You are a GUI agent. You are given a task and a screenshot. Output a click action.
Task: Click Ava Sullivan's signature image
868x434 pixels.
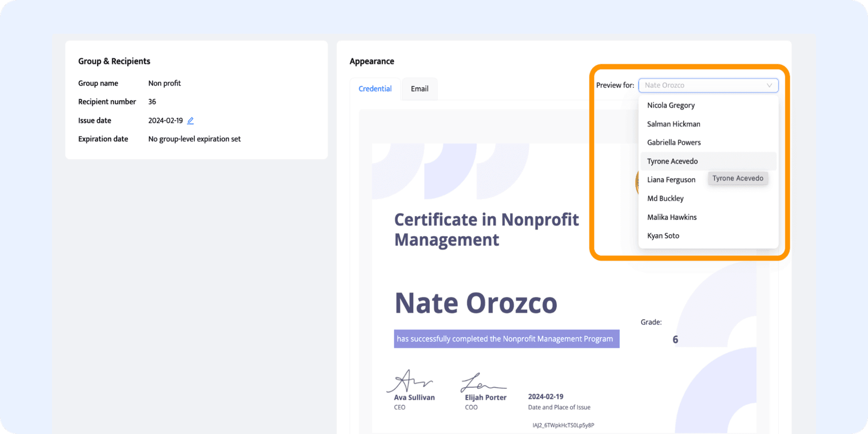coord(410,381)
